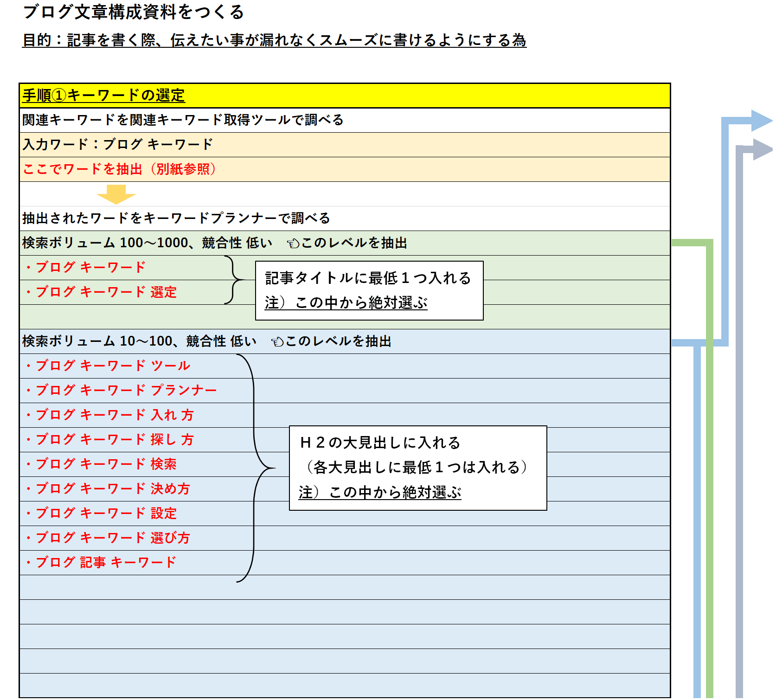
Task: Select ・ブログ キーワード 決め方
Action: click(107, 489)
